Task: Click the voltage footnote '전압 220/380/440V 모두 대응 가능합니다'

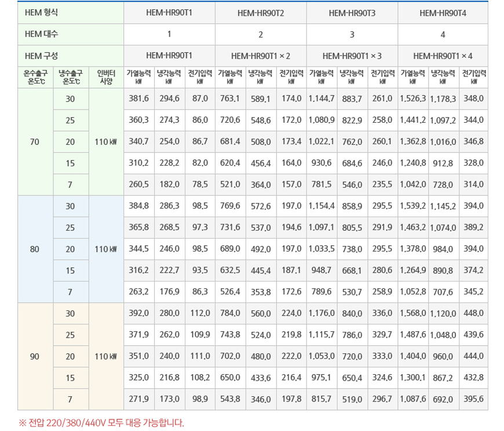Action: (x=106, y=422)
